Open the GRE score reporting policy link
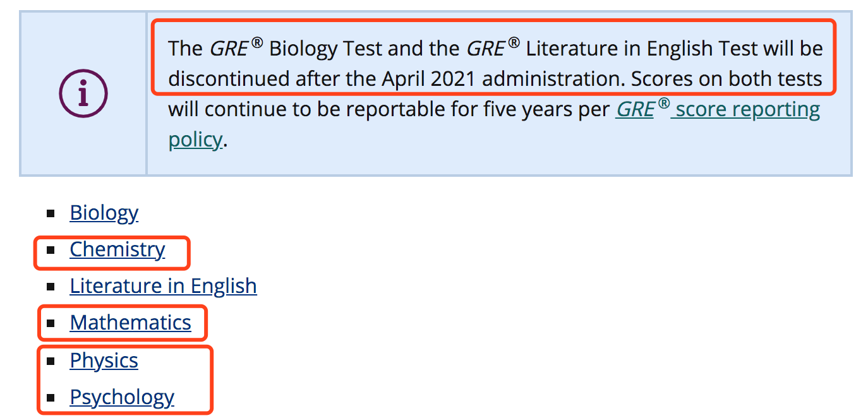This screenshot has height=418, width=868. [x=718, y=110]
